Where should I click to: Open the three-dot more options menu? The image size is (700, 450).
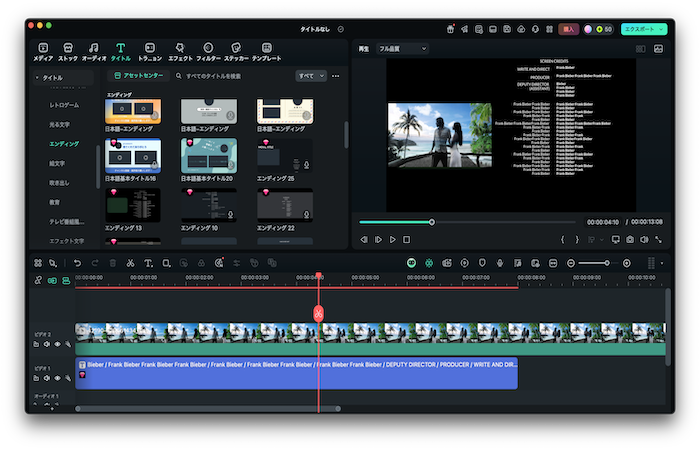[x=336, y=76]
